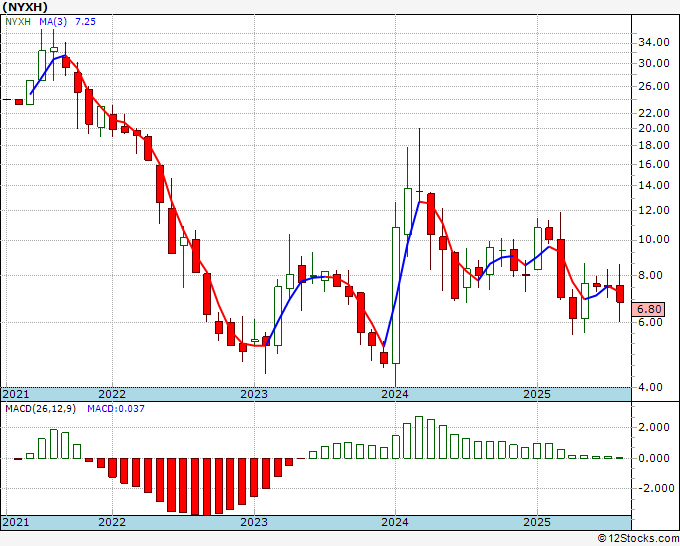Click the 20.00 price axis label
The width and height of the screenshot is (680, 546).
click(x=654, y=128)
